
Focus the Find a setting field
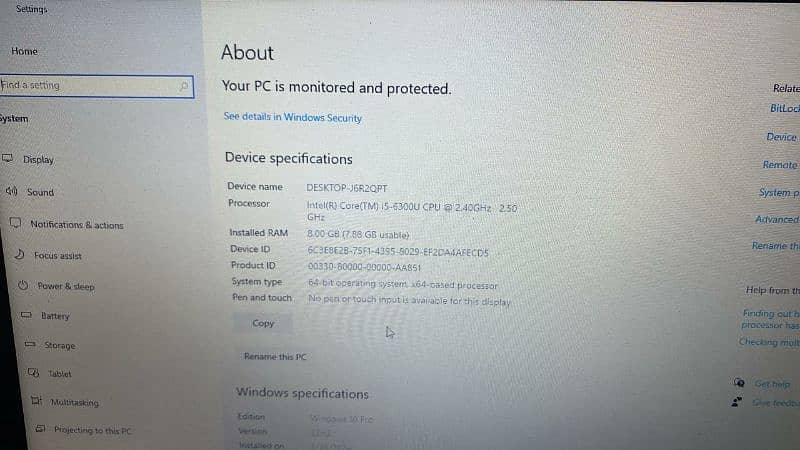(96, 86)
